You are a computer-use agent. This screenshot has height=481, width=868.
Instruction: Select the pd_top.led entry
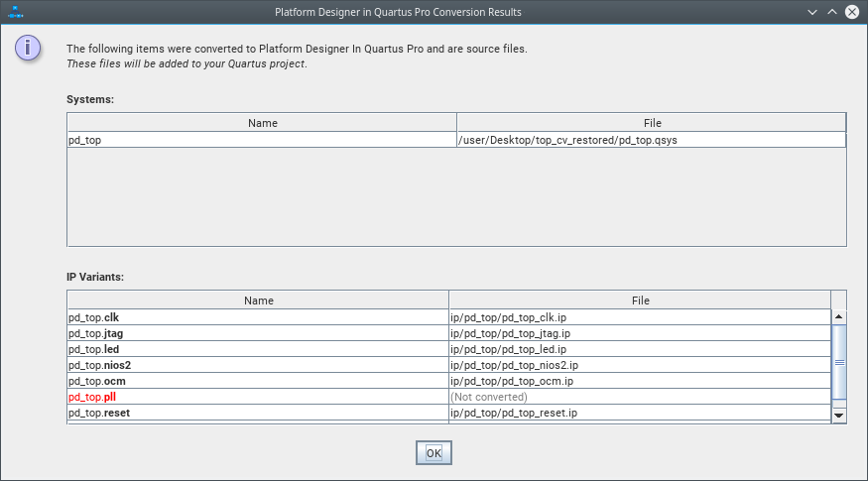[258, 349]
